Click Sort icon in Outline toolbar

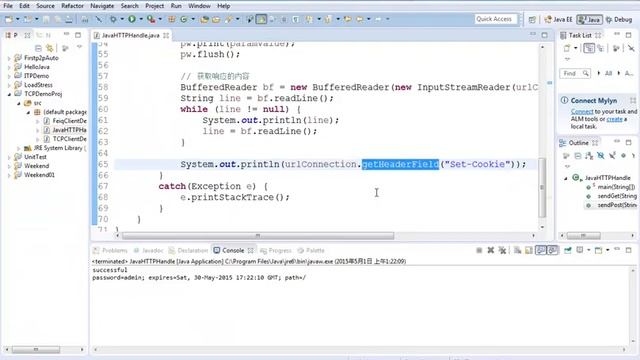[589, 156]
